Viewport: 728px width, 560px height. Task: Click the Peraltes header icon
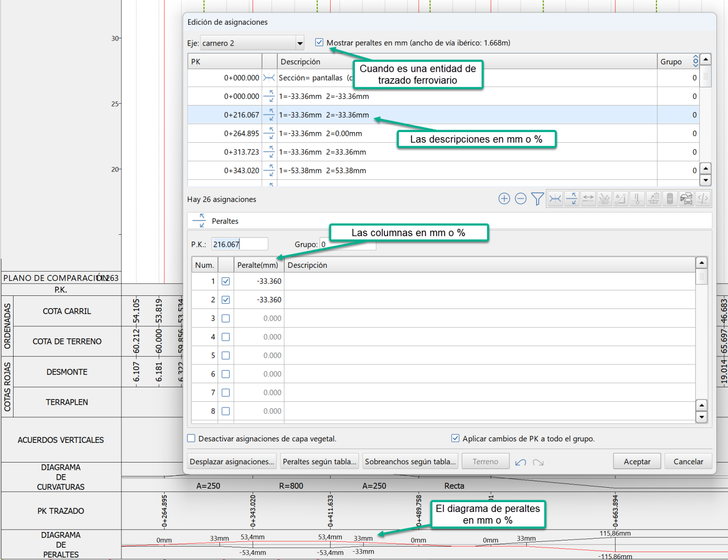click(199, 221)
